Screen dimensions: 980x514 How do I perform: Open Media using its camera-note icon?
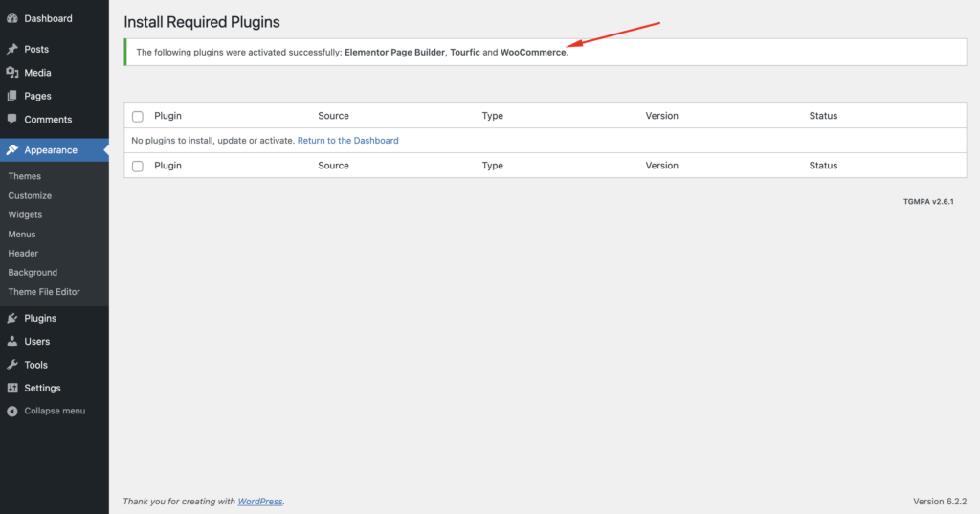tap(11, 73)
